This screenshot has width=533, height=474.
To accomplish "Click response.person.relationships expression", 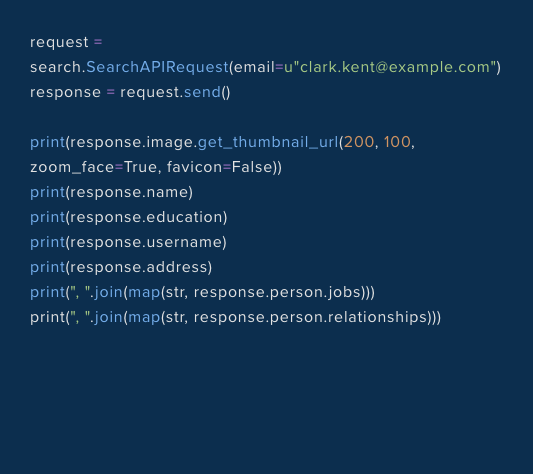I will point(310,317).
